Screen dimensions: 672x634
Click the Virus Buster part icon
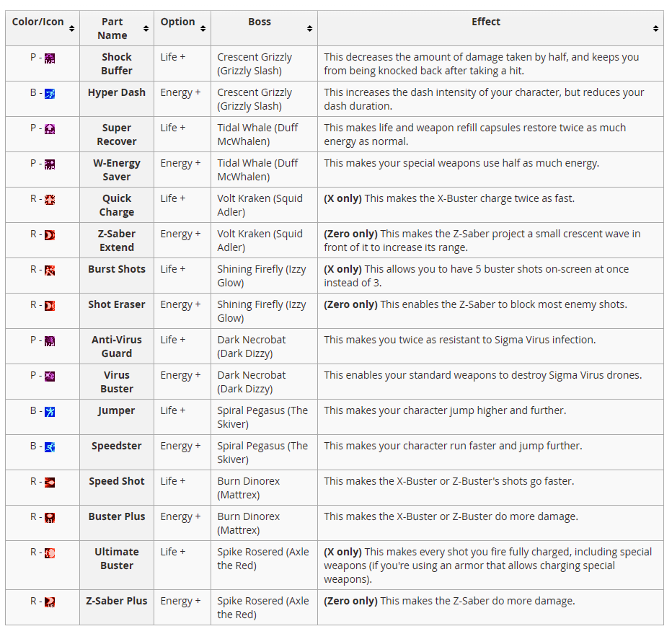coord(50,376)
